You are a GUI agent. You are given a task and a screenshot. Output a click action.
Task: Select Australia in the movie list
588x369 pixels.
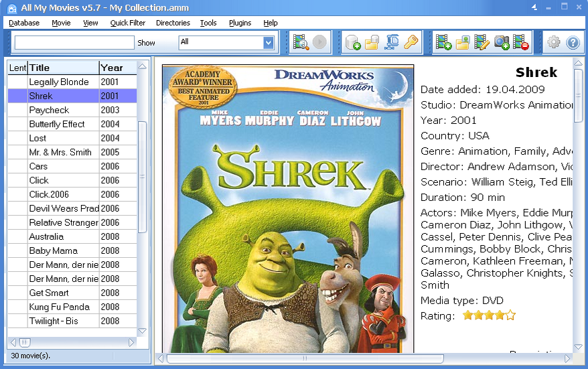click(x=72, y=236)
